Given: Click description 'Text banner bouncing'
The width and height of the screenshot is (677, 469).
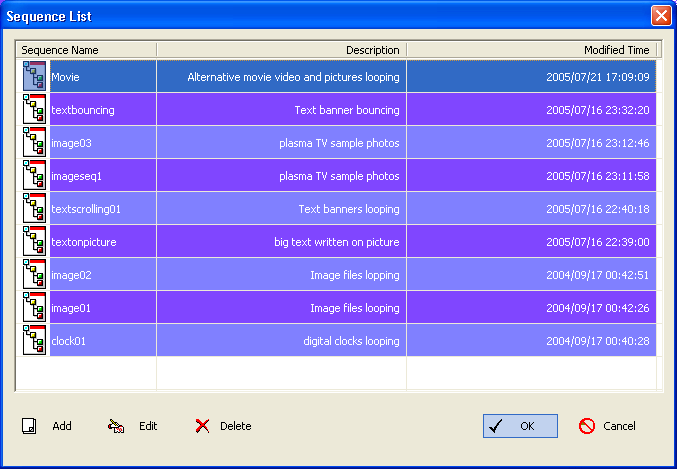Looking at the screenshot, I should 347,110.
